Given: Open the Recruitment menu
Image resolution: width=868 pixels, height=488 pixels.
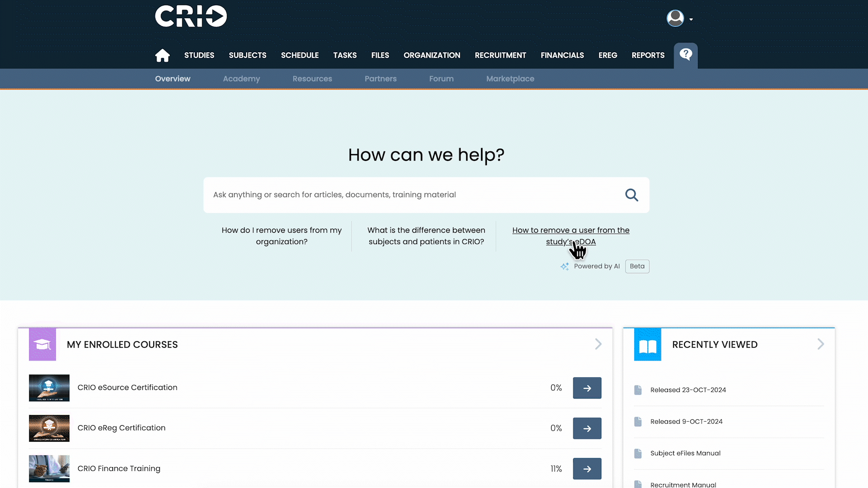Looking at the screenshot, I should 500,55.
